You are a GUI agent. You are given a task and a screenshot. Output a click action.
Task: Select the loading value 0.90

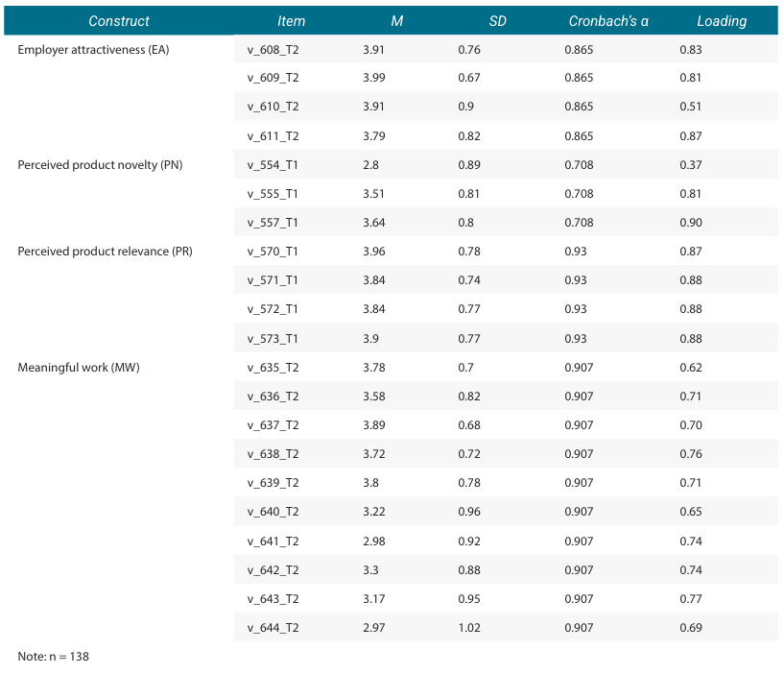click(690, 223)
